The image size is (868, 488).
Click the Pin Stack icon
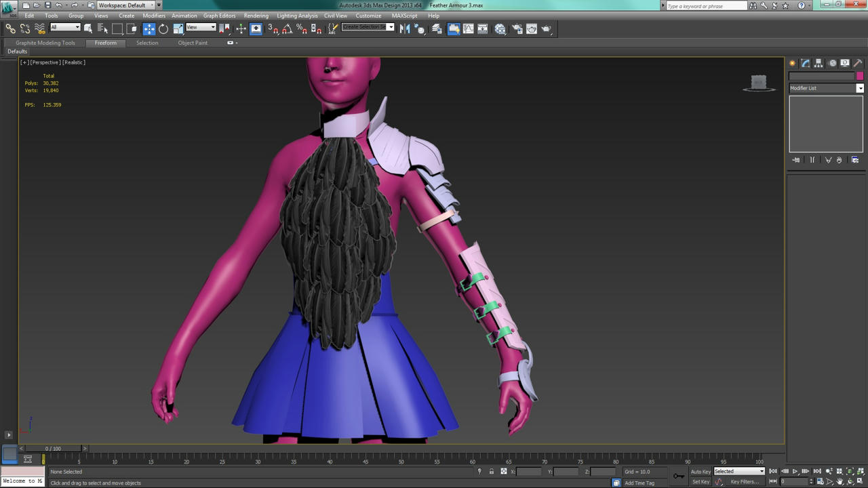point(796,160)
